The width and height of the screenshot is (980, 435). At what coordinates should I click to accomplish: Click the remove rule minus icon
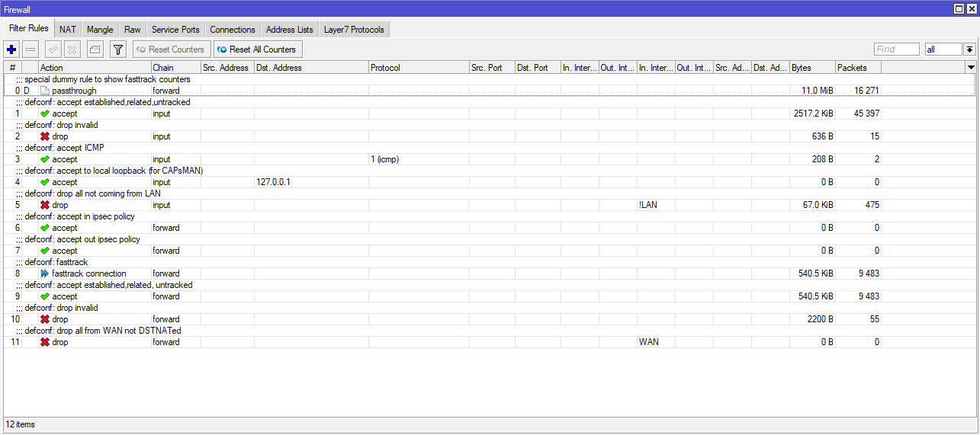tap(31, 50)
